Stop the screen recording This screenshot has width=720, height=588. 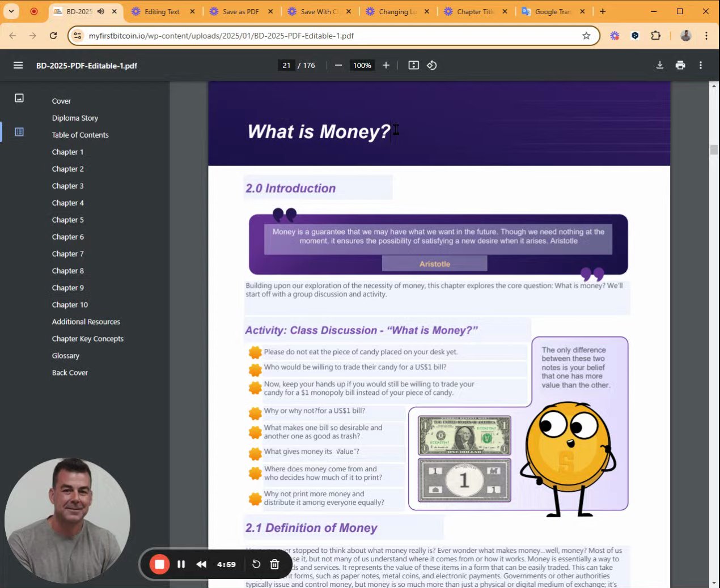point(159,564)
